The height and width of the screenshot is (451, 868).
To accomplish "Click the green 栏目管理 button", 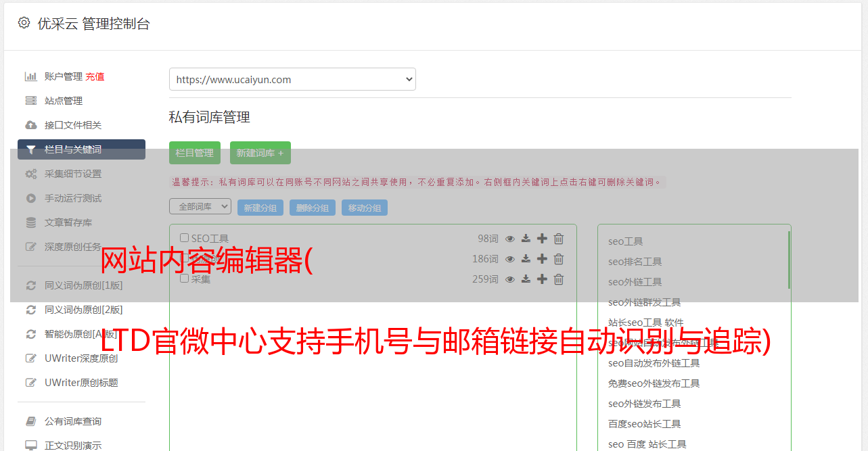I will point(195,153).
